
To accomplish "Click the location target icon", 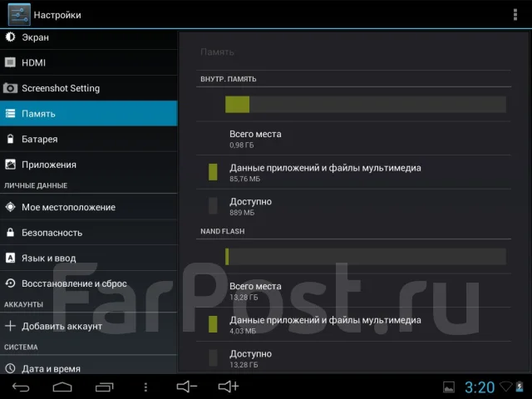I will coord(10,207).
